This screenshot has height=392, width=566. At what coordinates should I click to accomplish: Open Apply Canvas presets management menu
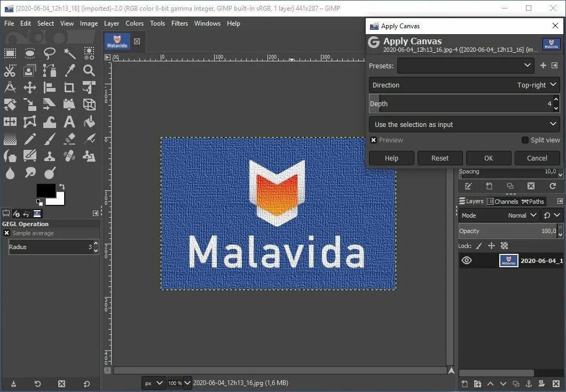tap(555, 66)
